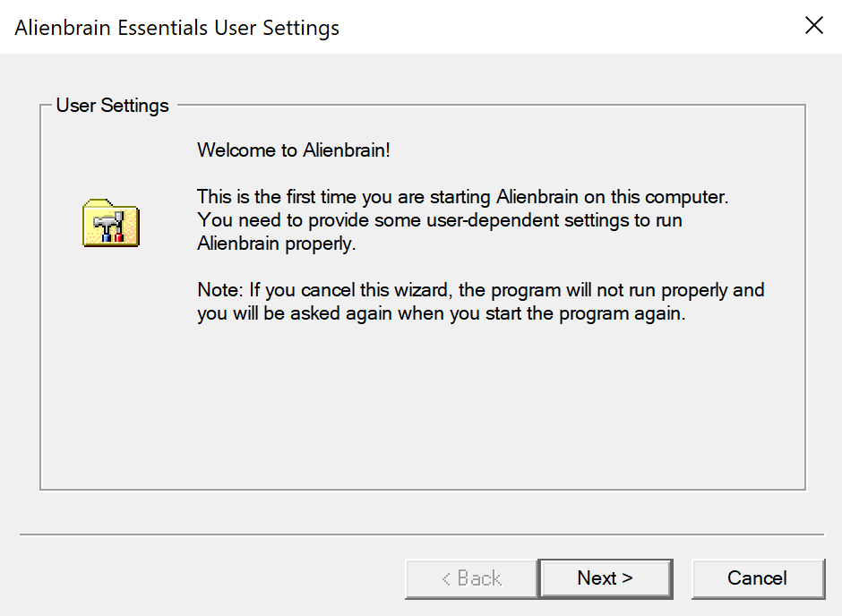Click the "Welcome to Alienbrain!" heading text
The image size is (842, 616).
tap(294, 150)
